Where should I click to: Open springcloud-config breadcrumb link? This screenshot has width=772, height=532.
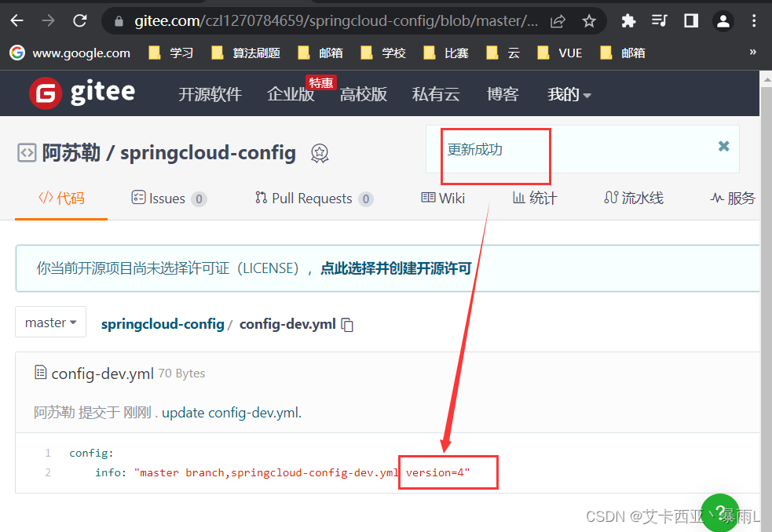coord(163,324)
